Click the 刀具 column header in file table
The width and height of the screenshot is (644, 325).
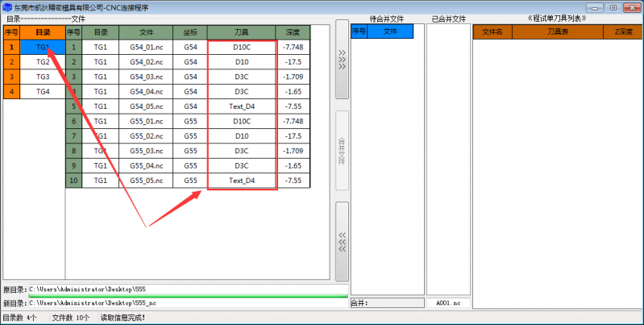(x=242, y=32)
